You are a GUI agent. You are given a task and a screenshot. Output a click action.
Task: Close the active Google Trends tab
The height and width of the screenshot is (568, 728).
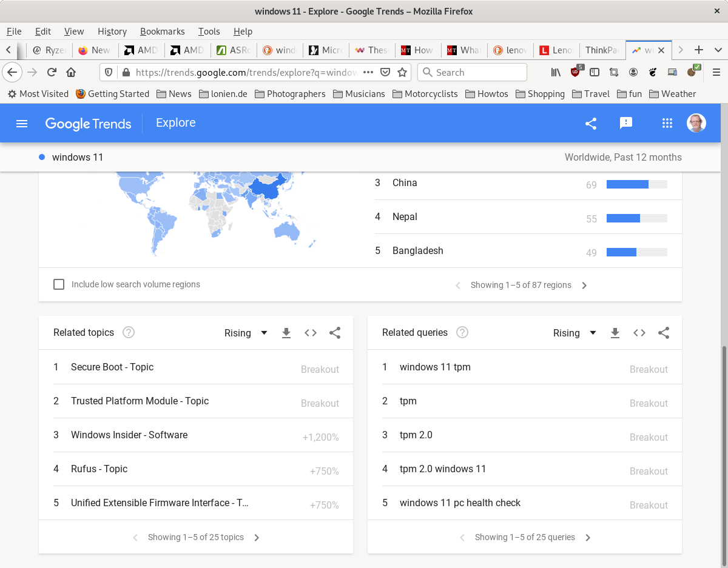[661, 50]
